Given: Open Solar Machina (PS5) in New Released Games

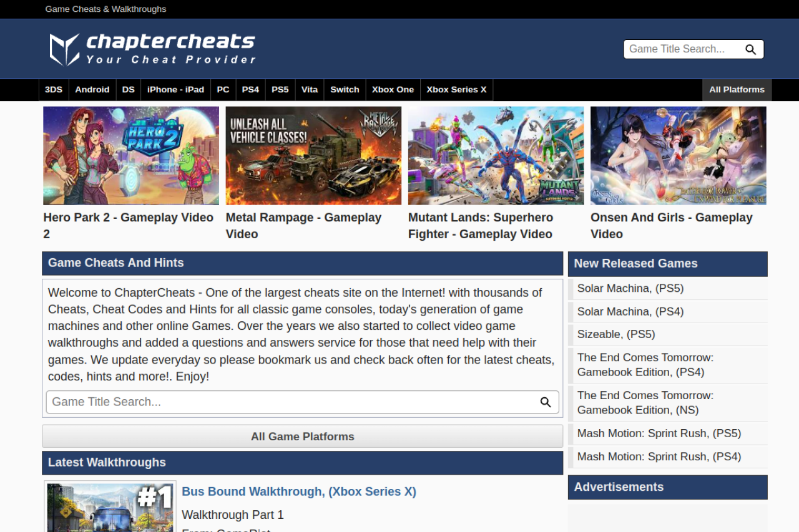Looking at the screenshot, I should tap(630, 288).
